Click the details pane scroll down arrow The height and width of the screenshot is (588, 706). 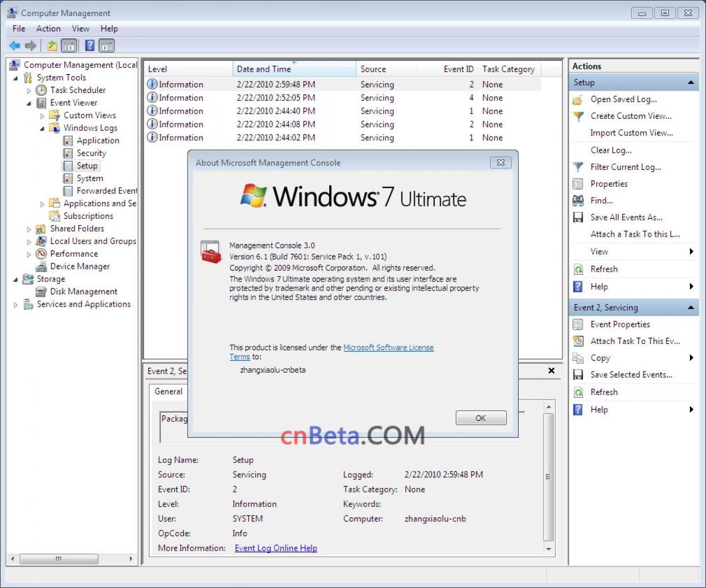pos(549,550)
